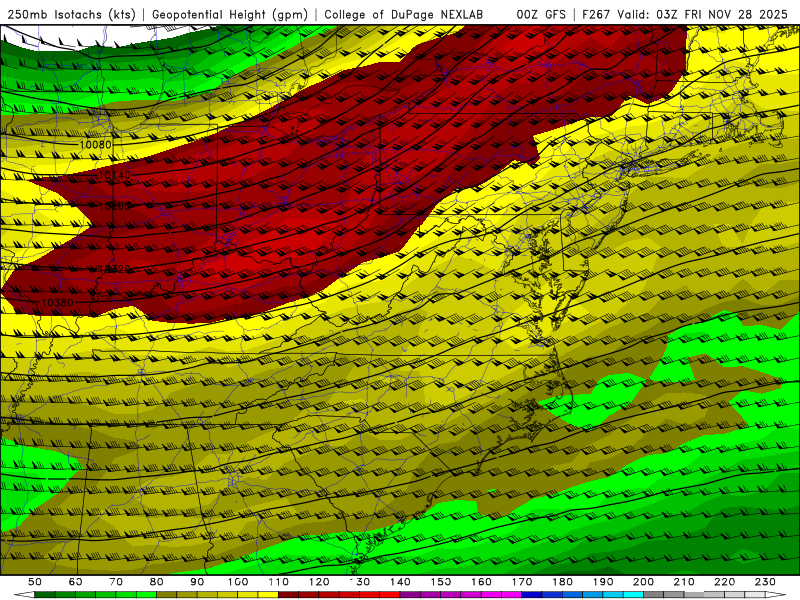Click the 150 value on the color scale
The height and width of the screenshot is (600, 800).
(x=441, y=582)
